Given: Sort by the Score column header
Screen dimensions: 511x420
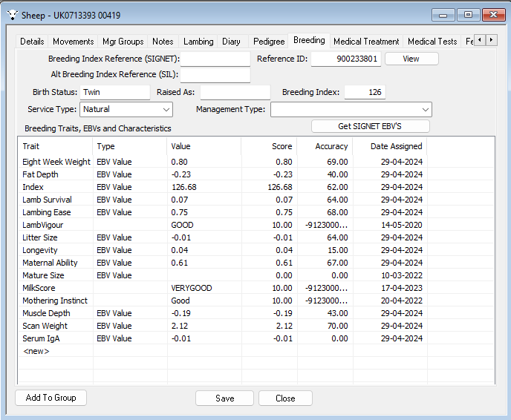Looking at the screenshot, I should click(269, 146).
